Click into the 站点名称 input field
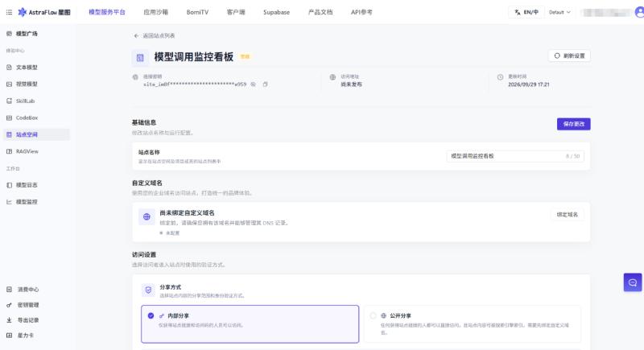This screenshot has width=644, height=350. click(x=515, y=156)
